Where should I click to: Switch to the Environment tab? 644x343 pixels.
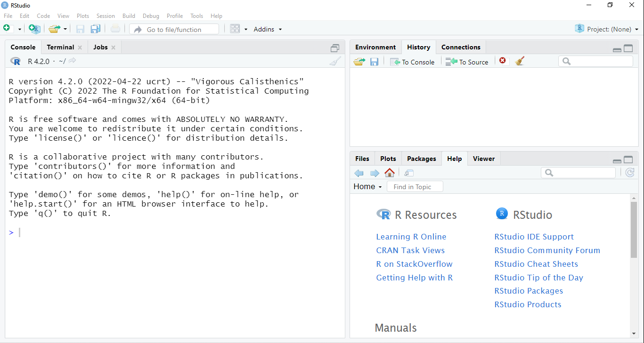point(375,47)
